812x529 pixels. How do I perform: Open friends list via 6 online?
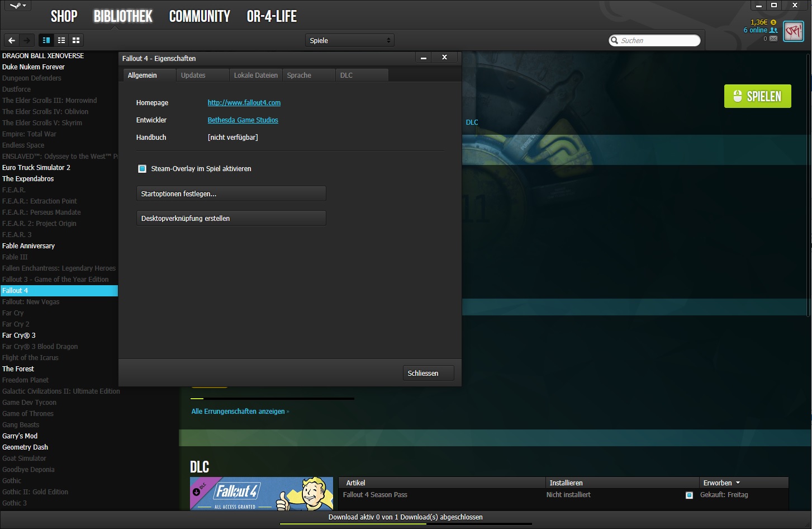click(x=760, y=30)
